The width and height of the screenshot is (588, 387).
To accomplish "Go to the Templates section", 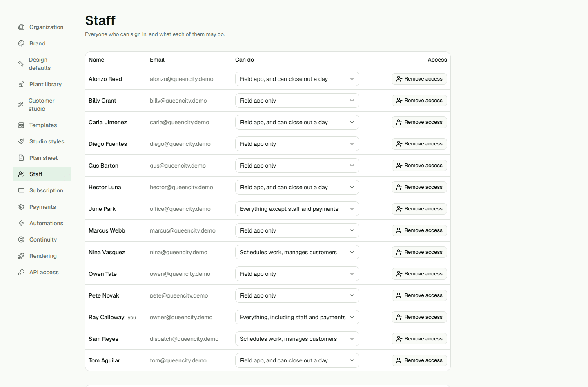I will tap(42, 125).
